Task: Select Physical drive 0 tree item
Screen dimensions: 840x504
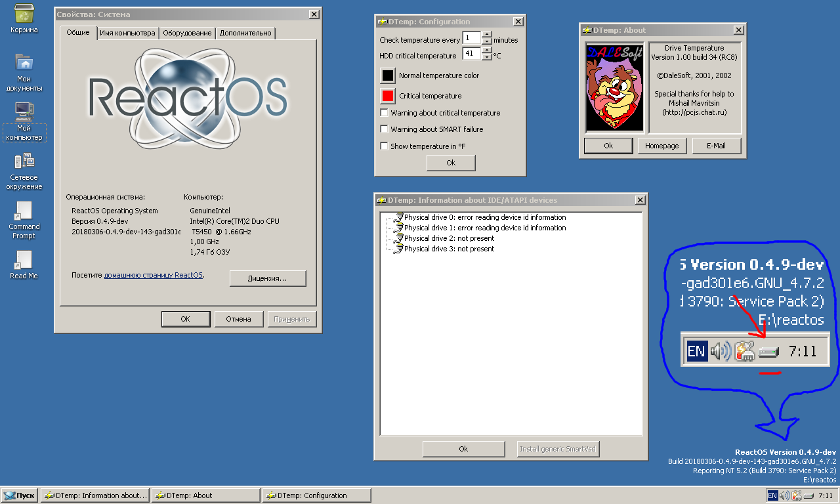Action: (484, 217)
